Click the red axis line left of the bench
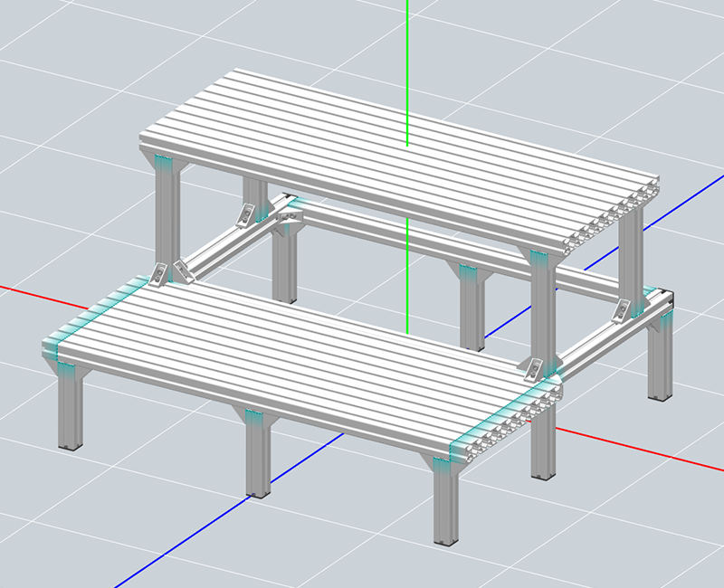This screenshot has height=588, width=724. click(20, 289)
